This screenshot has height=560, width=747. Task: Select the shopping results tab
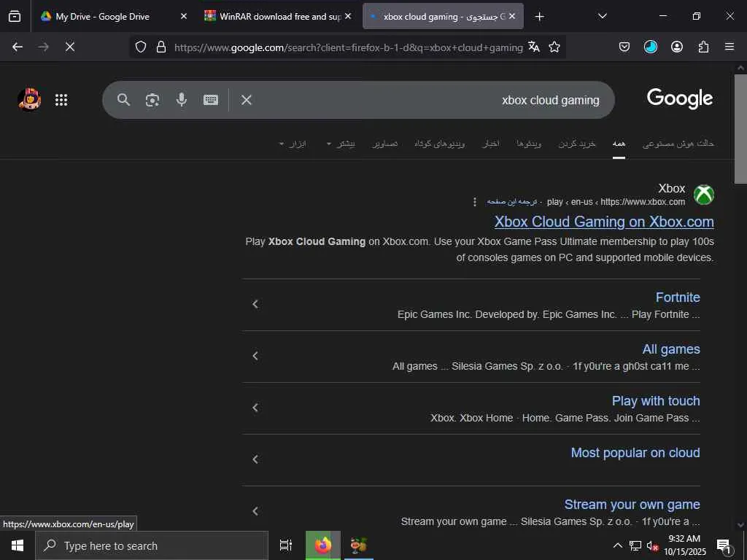coord(577,144)
